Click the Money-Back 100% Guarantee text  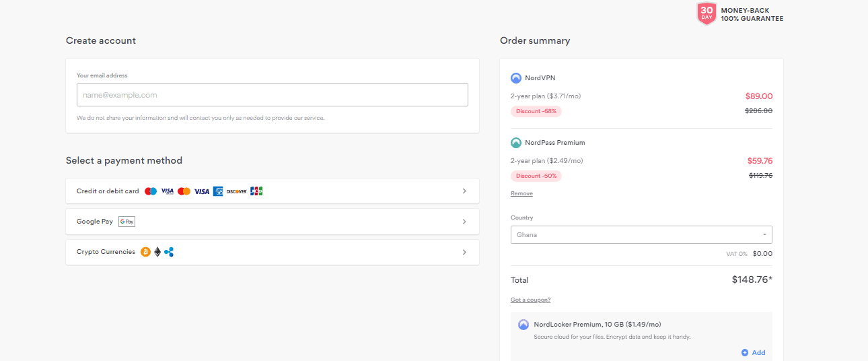pyautogui.click(x=752, y=15)
